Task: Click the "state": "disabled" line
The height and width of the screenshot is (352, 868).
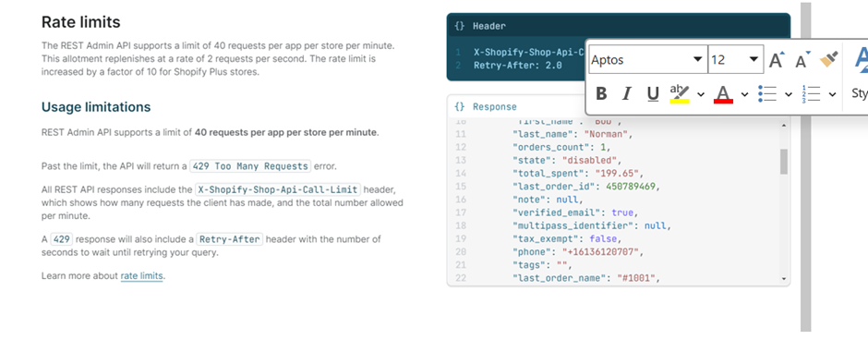Action: click(x=566, y=161)
